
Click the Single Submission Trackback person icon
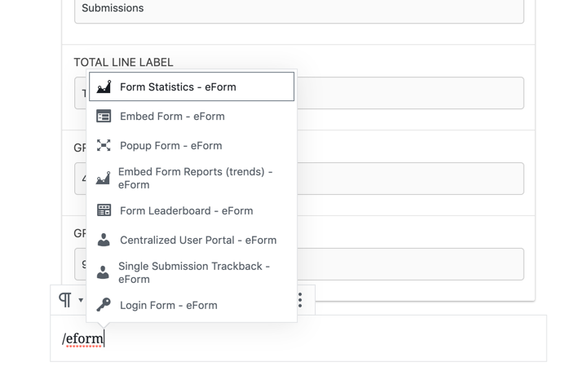tap(103, 272)
